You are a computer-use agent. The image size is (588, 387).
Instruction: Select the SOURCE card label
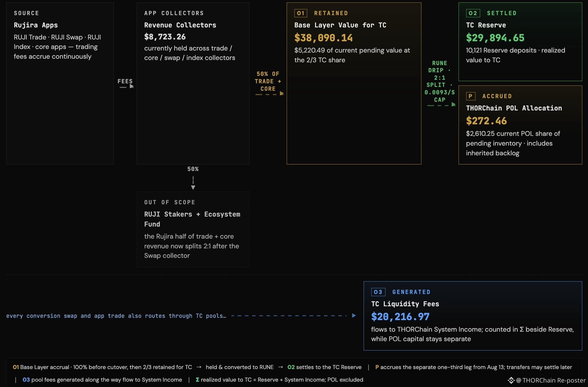click(26, 13)
